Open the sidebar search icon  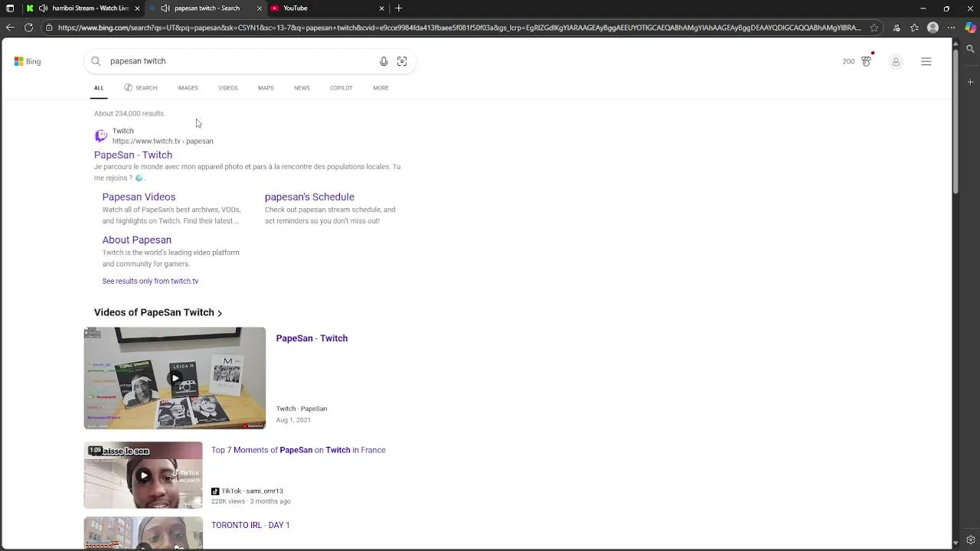click(970, 49)
